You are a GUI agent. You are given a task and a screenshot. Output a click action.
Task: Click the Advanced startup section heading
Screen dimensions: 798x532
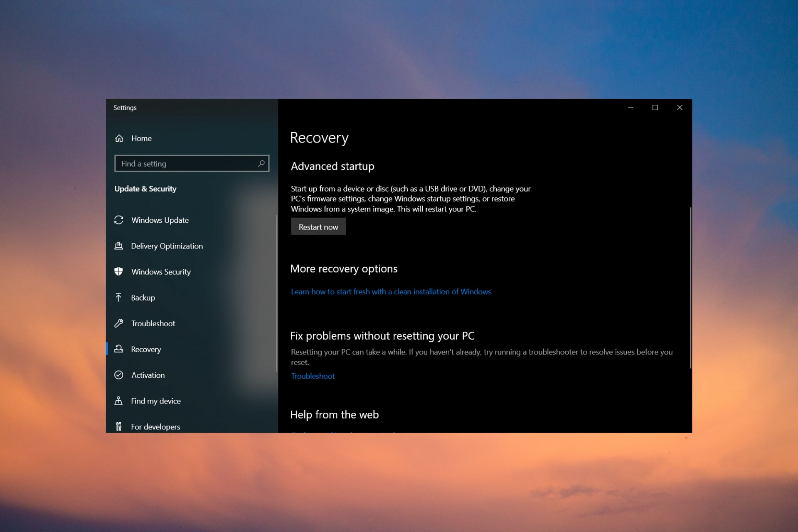tap(332, 166)
